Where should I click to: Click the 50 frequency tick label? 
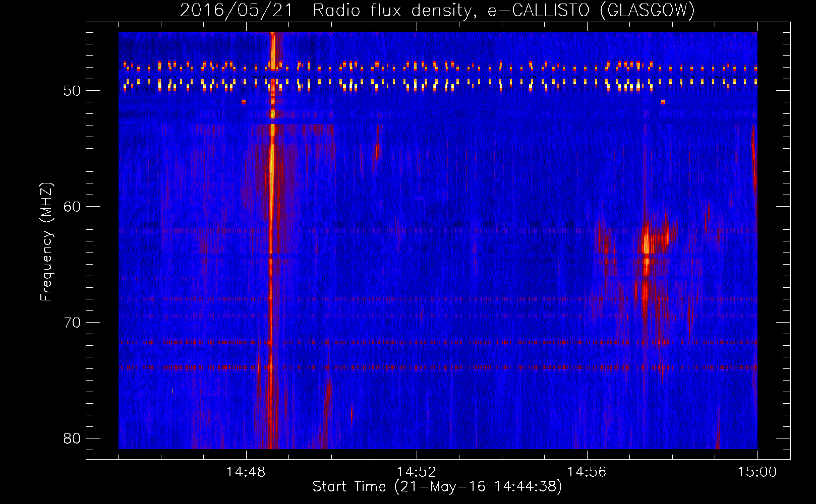tap(73, 91)
